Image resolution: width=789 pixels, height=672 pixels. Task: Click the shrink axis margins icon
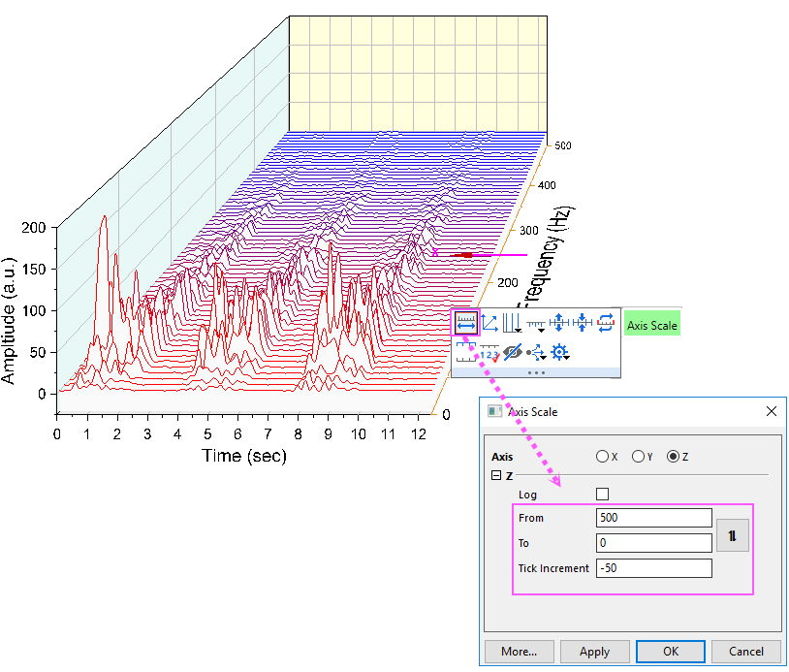tap(581, 322)
